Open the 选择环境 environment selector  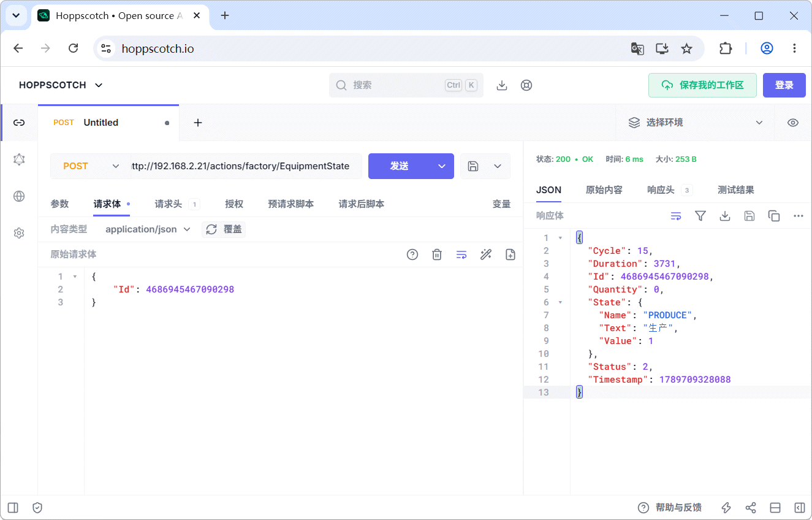pos(696,123)
